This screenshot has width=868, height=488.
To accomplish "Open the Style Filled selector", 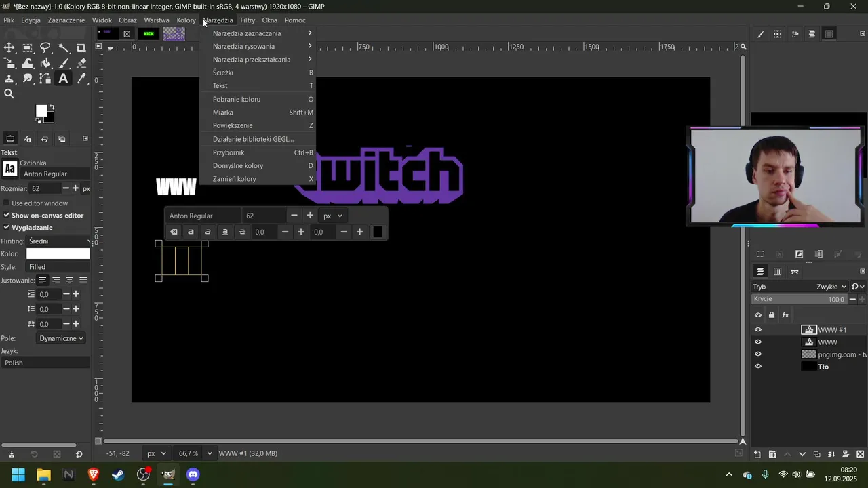I will 58,267.
